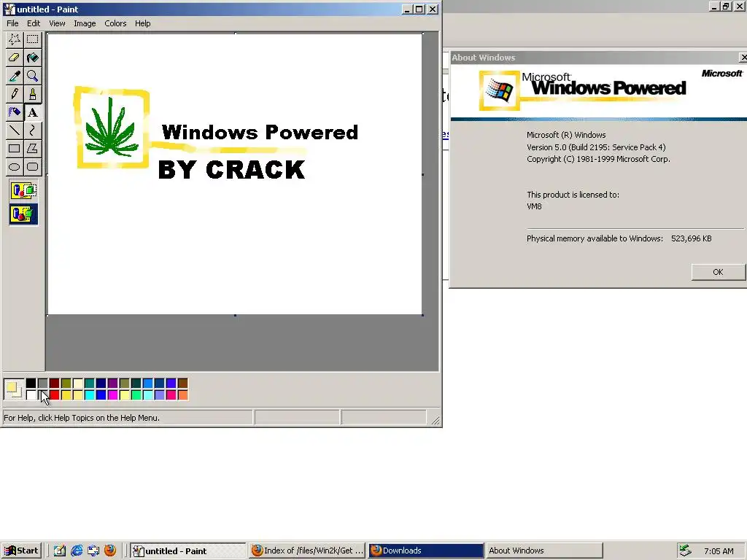The height and width of the screenshot is (560, 747).
Task: Choose the transparent background drawing option
Action: click(23, 214)
